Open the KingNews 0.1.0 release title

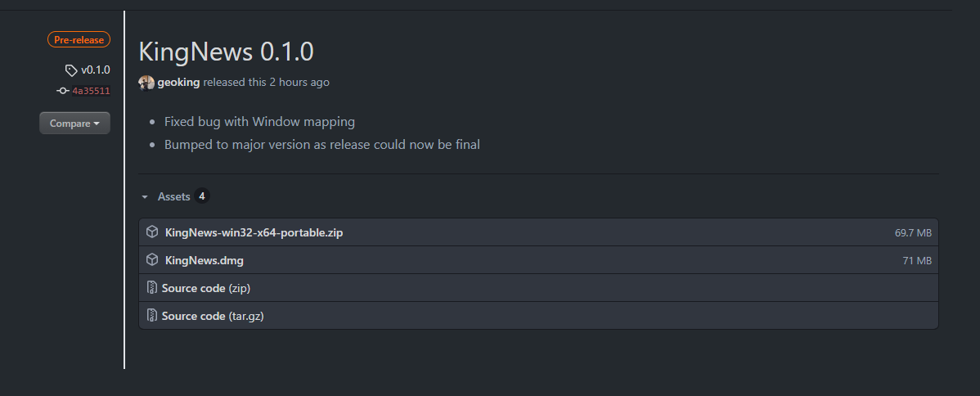226,51
